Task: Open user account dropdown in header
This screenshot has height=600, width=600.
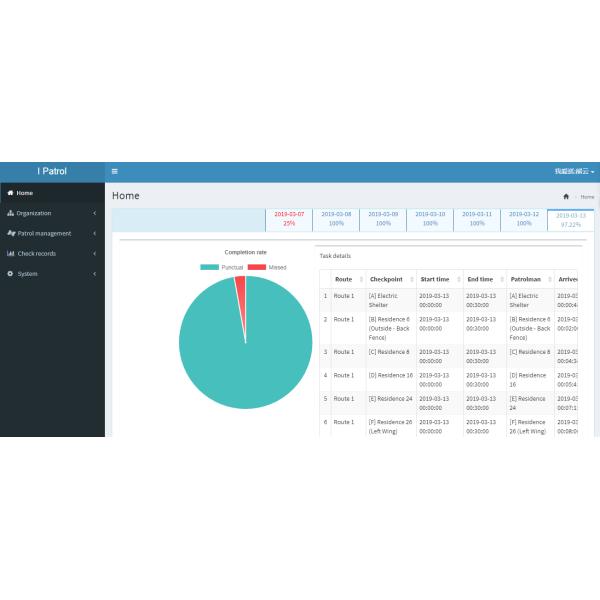Action: pyautogui.click(x=574, y=172)
